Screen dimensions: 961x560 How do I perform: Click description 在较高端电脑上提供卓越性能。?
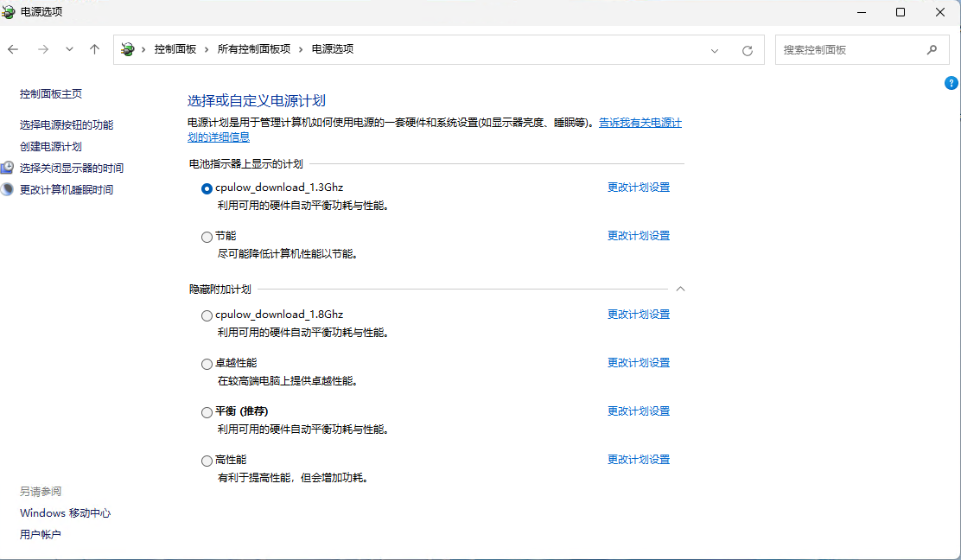click(288, 381)
